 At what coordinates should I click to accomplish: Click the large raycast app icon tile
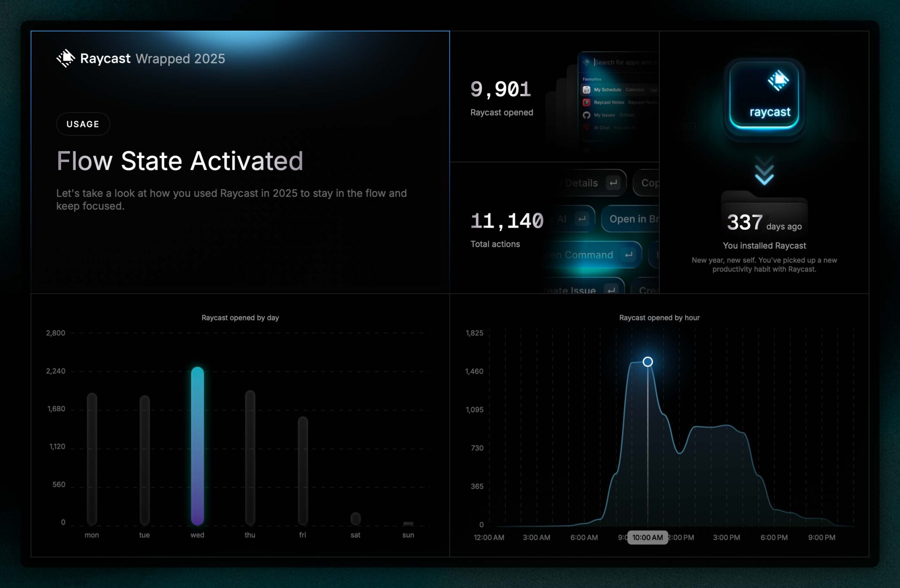click(764, 95)
